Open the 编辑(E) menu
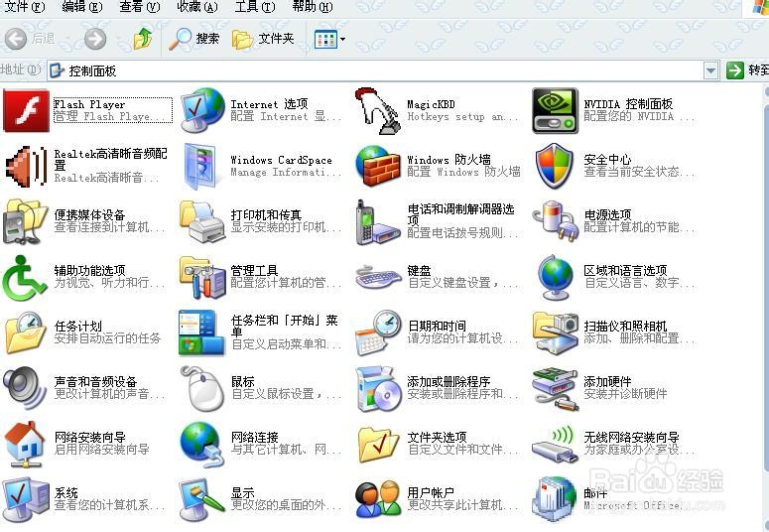This screenshot has height=532, width=769. 82,7
